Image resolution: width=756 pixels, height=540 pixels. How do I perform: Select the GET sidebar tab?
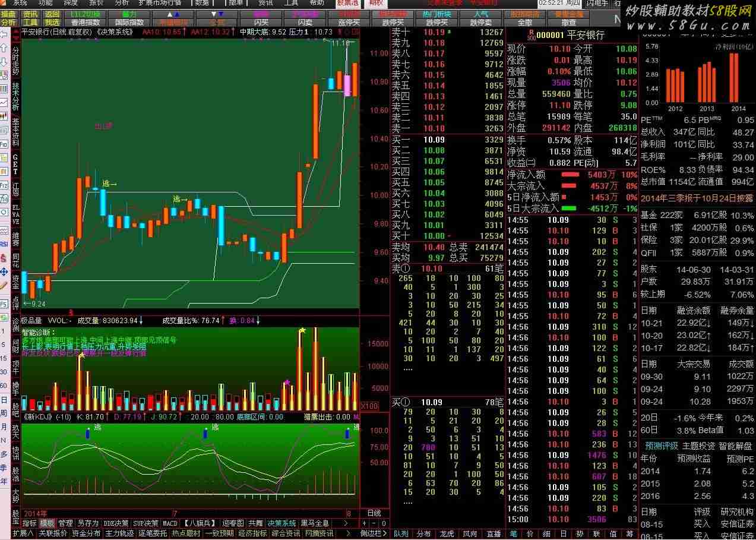[x=15, y=165]
